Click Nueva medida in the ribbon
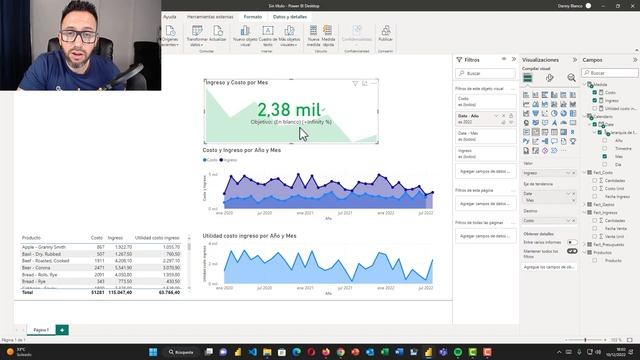 point(313,36)
